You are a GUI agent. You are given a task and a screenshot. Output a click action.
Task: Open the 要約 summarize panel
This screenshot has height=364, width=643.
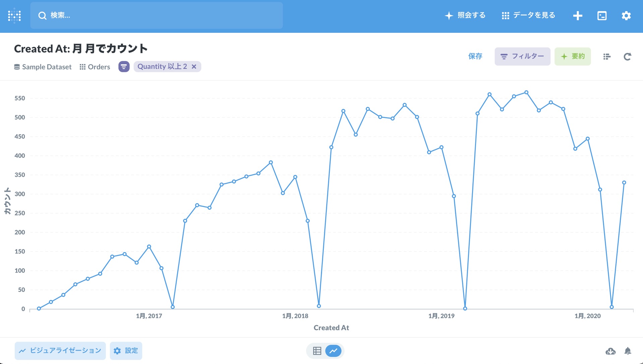point(572,56)
